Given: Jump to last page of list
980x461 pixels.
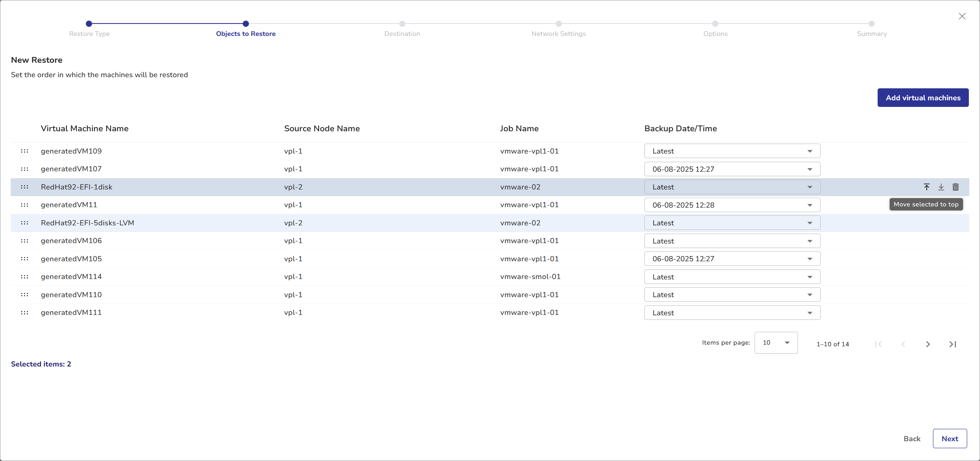Looking at the screenshot, I should [x=952, y=344].
